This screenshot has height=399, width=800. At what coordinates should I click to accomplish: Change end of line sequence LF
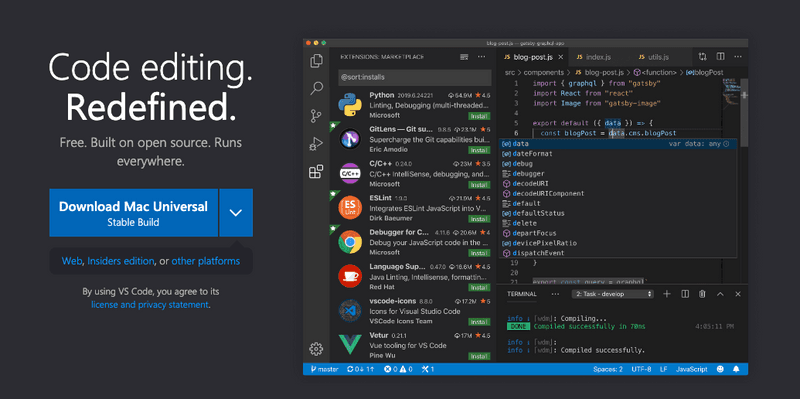pos(664,369)
